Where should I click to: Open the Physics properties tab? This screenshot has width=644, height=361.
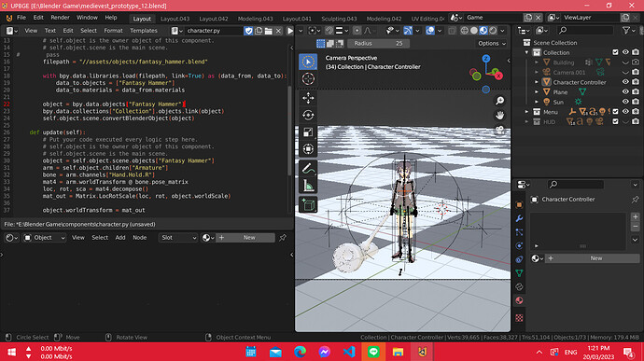coord(519,245)
